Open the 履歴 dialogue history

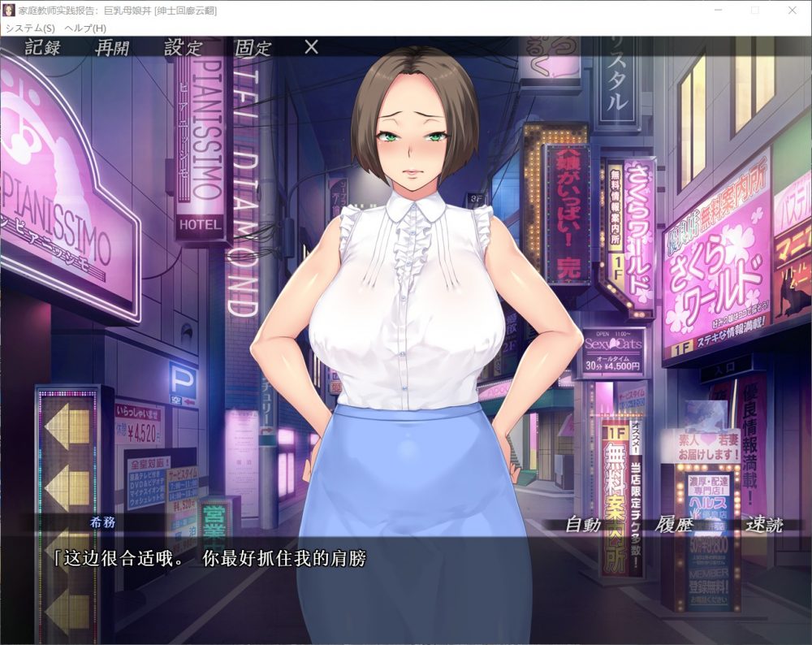pos(674,525)
